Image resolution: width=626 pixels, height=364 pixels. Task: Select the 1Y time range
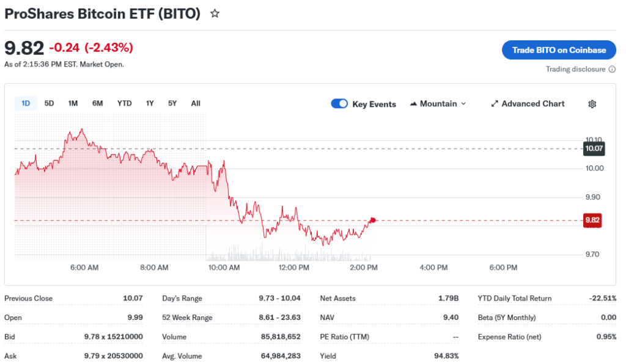(x=150, y=103)
